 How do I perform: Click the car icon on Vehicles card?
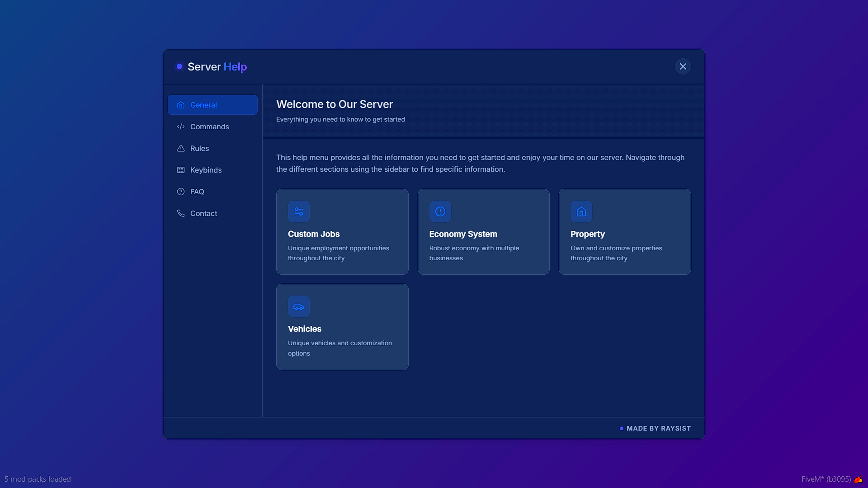pos(299,306)
